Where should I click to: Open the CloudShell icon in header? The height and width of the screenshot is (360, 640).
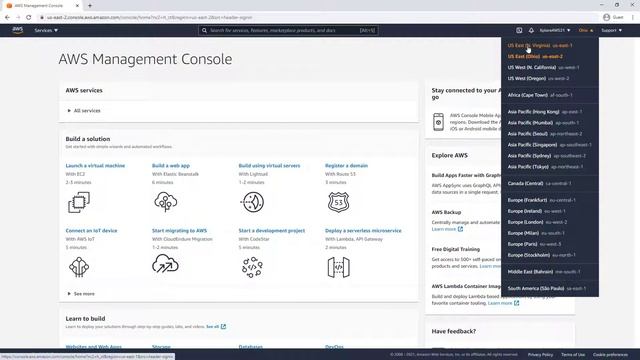[519, 30]
